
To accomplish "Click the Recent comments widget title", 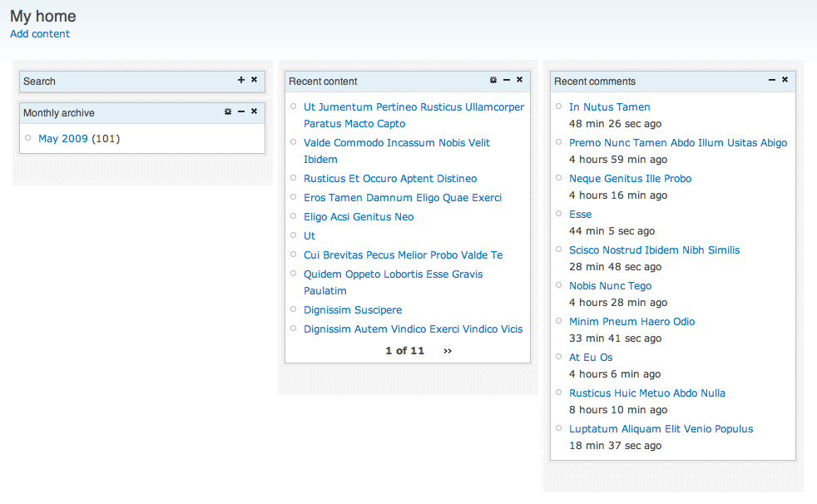I will click(595, 82).
